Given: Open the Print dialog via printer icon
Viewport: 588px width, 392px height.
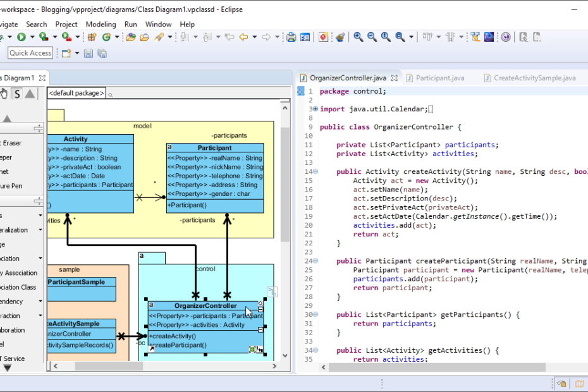Looking at the screenshot, I should tap(292, 37).
